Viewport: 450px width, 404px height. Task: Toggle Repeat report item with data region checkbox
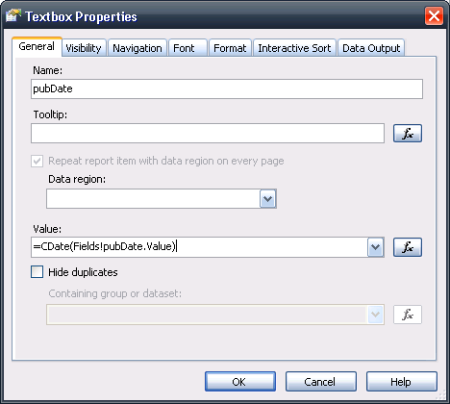(37, 161)
